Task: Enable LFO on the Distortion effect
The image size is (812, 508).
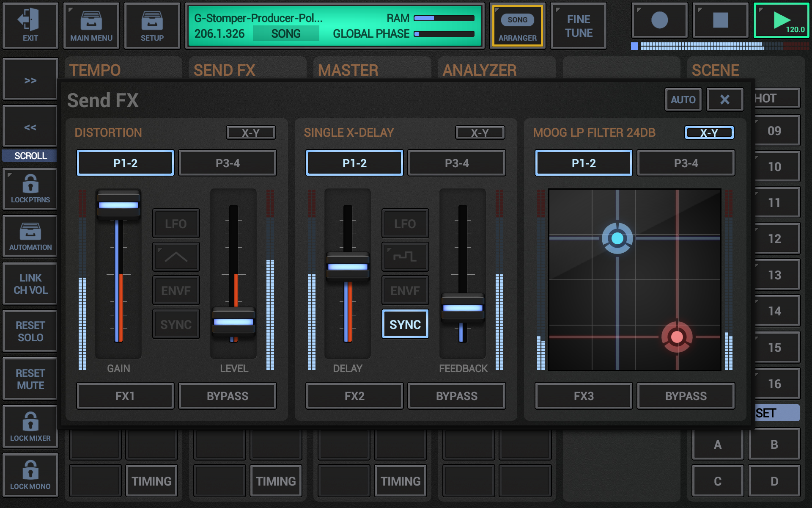Action: [x=176, y=223]
